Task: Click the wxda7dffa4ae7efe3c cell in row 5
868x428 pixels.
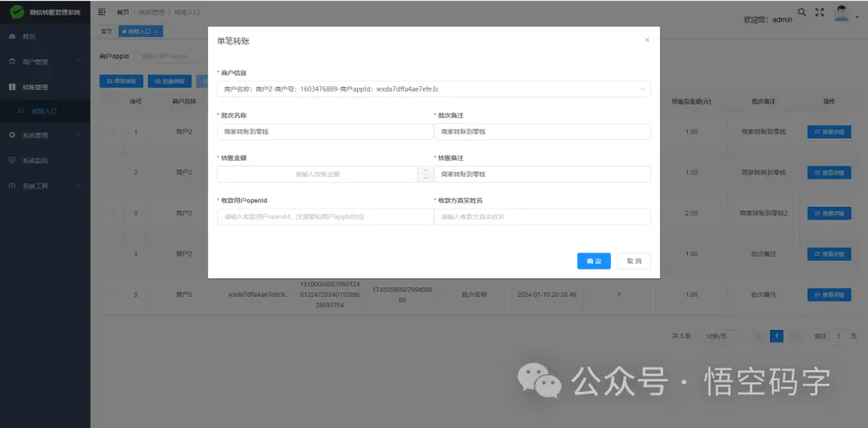Action: pyautogui.click(x=257, y=294)
